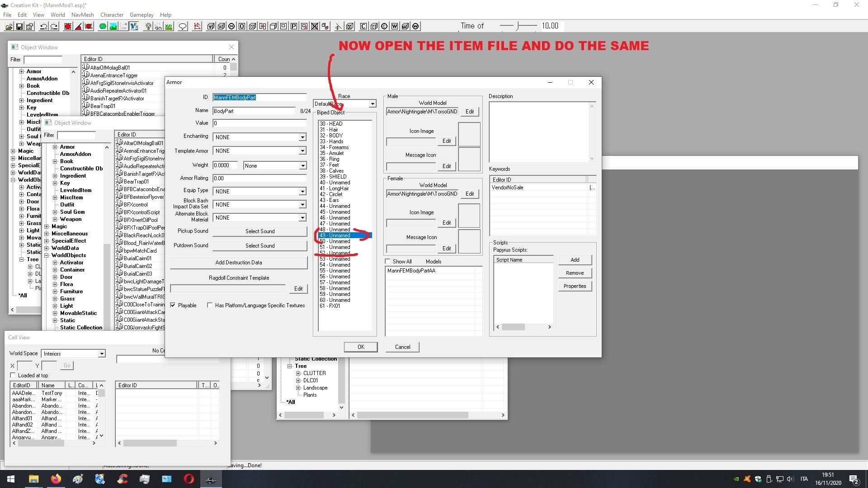Click the Papyrus Scripts horizontal scrollbar
This screenshot has height=488, width=868.
pos(524,327)
